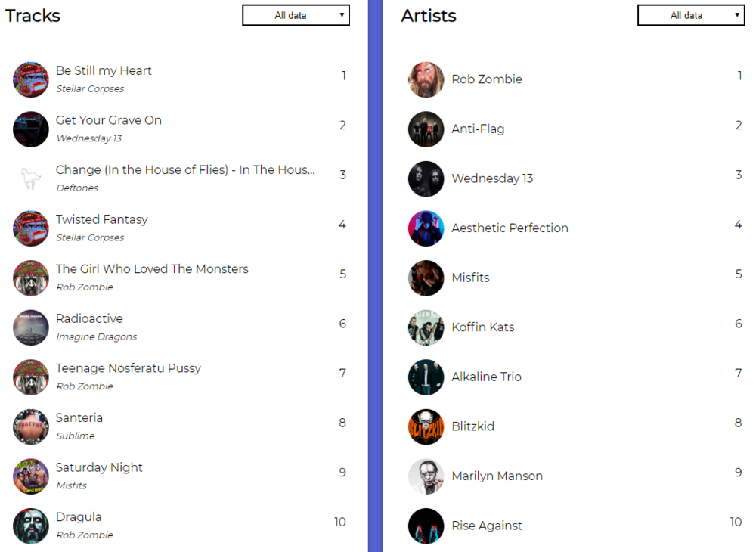Click the Radioactive track album art
756x552 pixels.
coord(31,327)
